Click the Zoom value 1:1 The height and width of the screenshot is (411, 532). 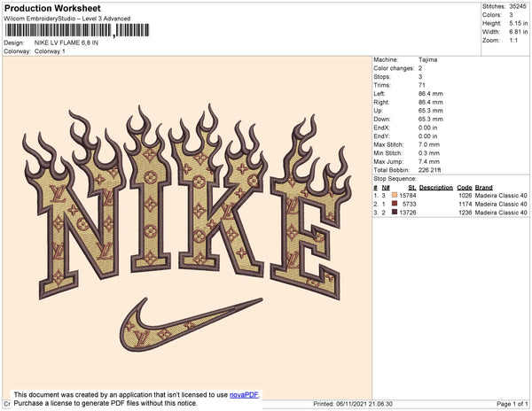pyautogui.click(x=513, y=41)
